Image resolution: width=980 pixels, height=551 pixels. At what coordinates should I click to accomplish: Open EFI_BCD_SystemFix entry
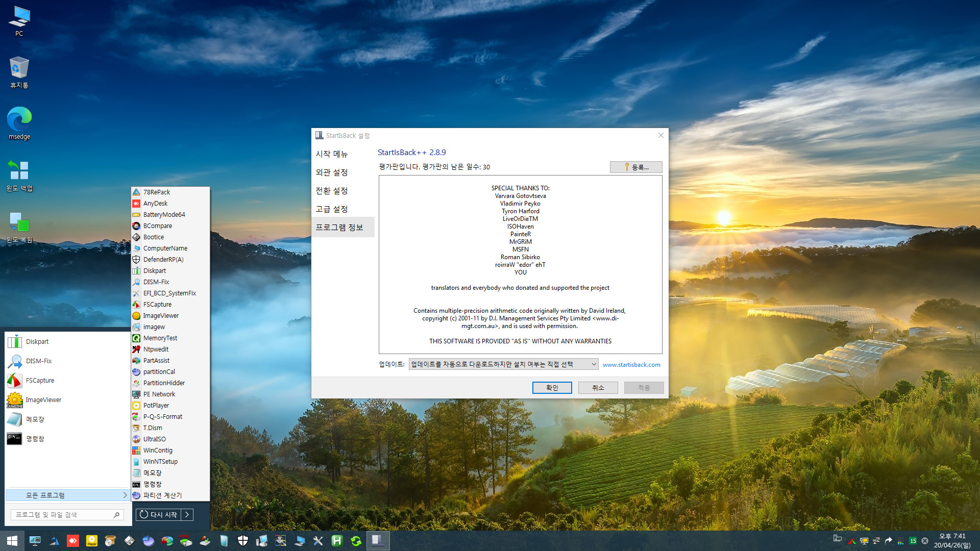[170, 293]
